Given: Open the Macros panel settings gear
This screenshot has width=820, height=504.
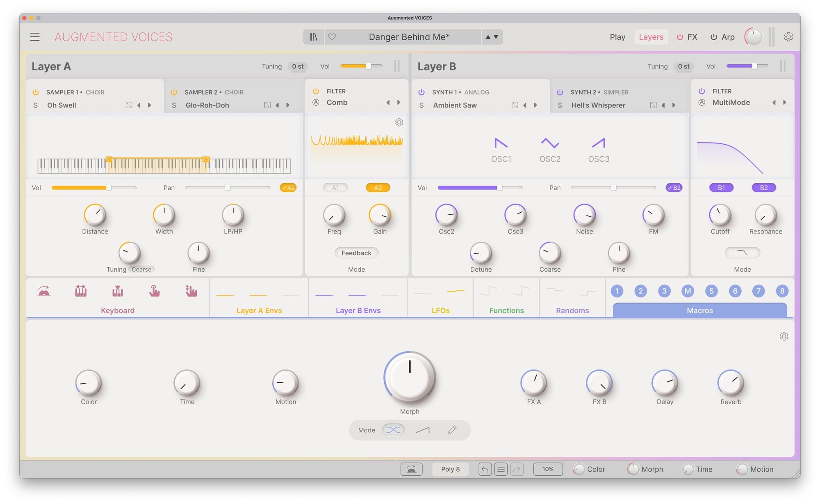Looking at the screenshot, I should pos(784,336).
